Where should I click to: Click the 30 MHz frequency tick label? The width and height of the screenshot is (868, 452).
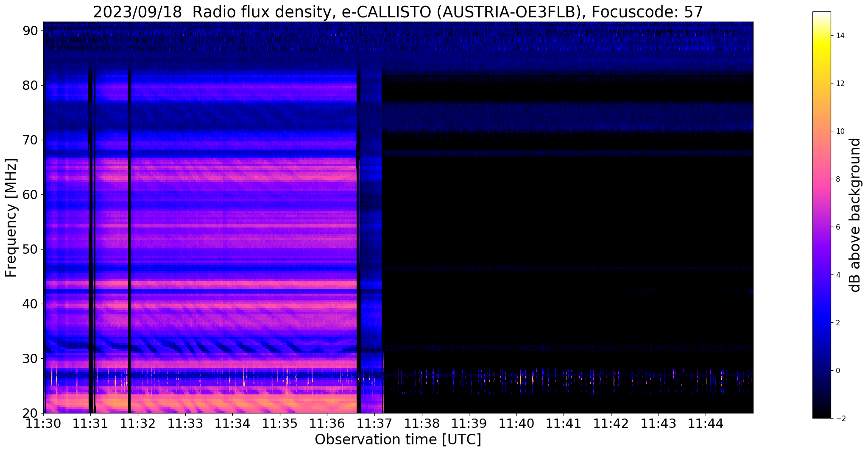click(x=31, y=358)
